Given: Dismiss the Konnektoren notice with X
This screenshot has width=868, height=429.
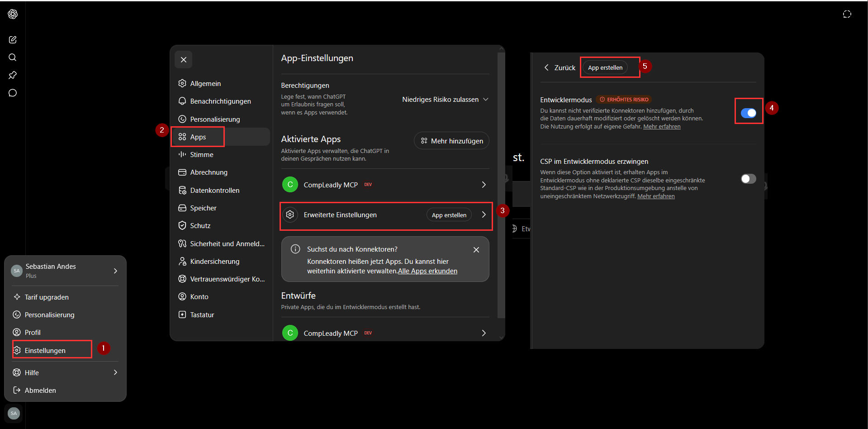Looking at the screenshot, I should pyautogui.click(x=476, y=250).
